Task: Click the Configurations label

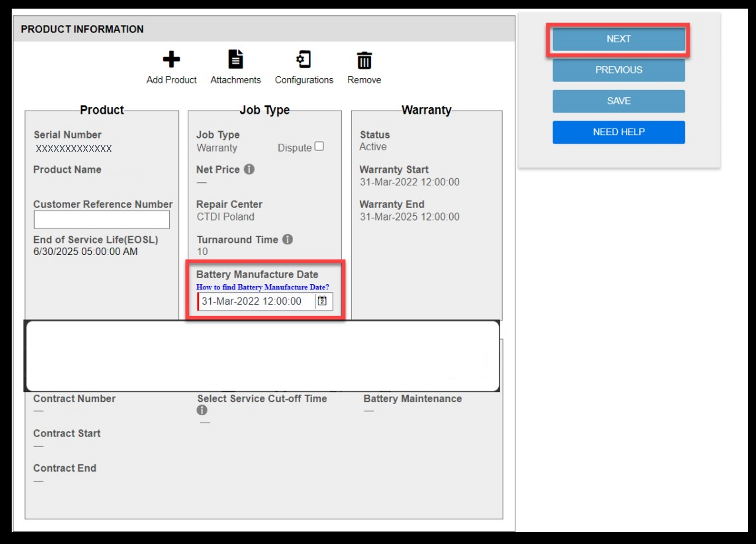Action: pyautogui.click(x=304, y=80)
